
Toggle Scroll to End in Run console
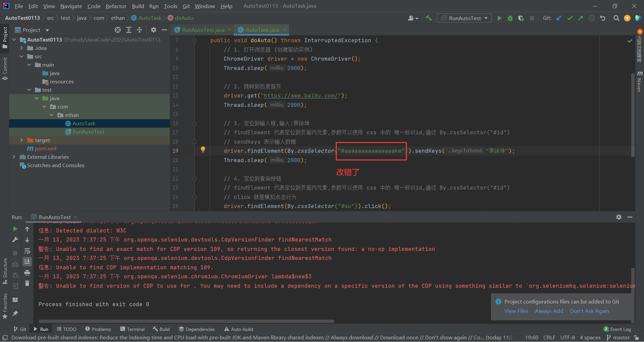(x=27, y=262)
